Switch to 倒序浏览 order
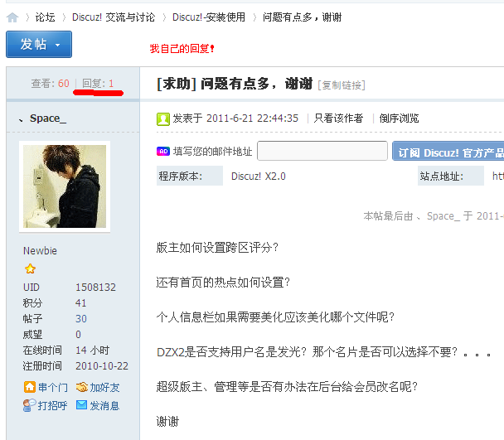 (399, 118)
